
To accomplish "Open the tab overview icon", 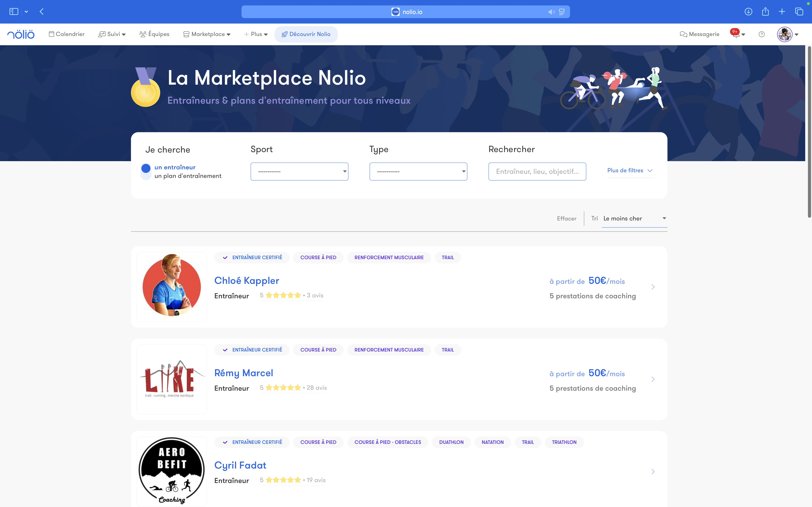I will [x=799, y=12].
